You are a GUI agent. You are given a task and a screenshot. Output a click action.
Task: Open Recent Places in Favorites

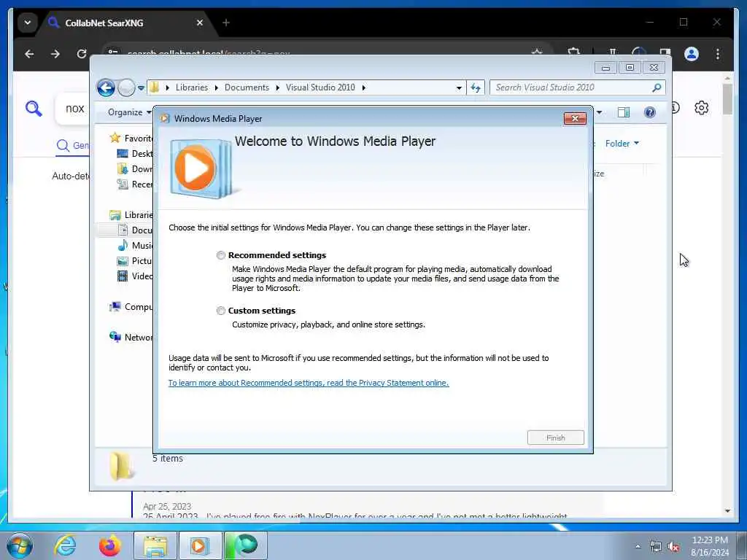tap(135, 184)
